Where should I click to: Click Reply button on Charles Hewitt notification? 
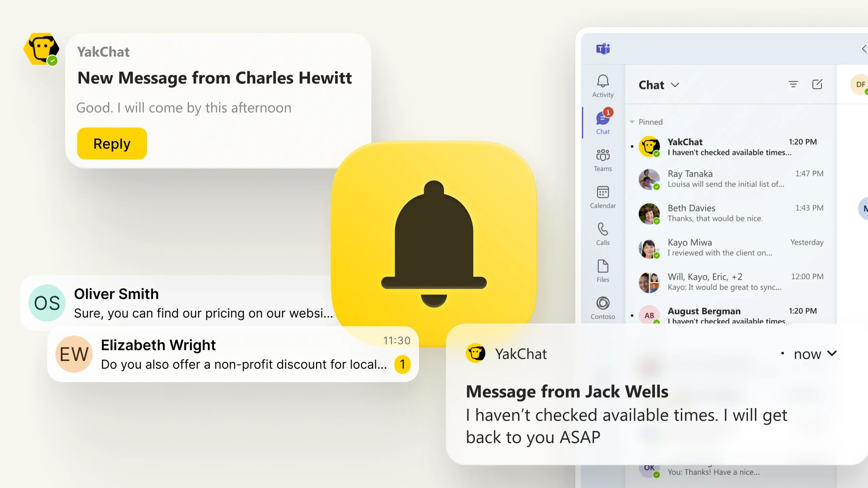(x=112, y=143)
